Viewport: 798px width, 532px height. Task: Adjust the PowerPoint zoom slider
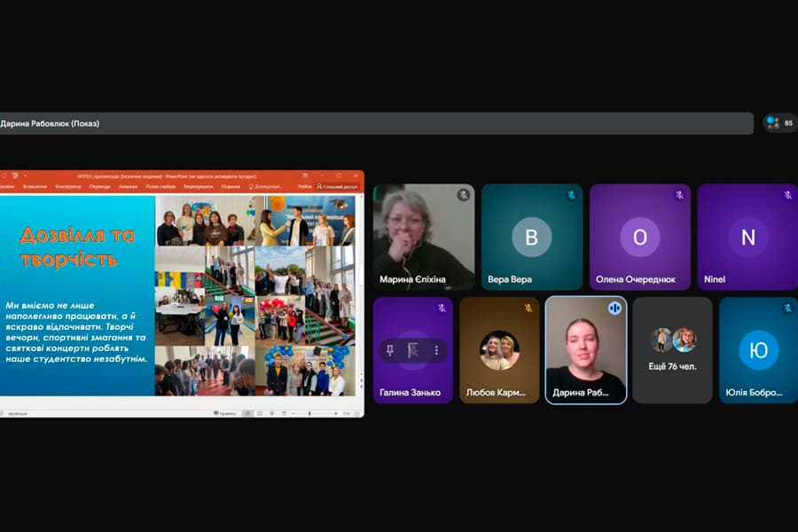[x=309, y=413]
